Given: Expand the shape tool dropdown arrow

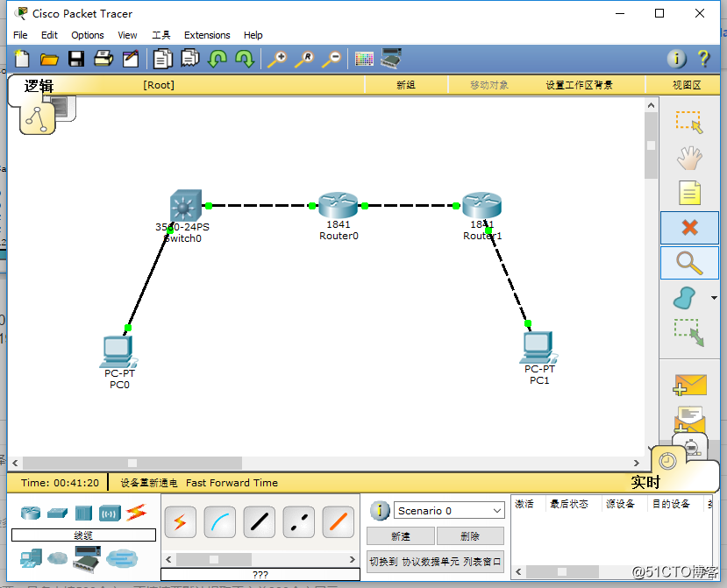Looking at the screenshot, I should (714, 298).
